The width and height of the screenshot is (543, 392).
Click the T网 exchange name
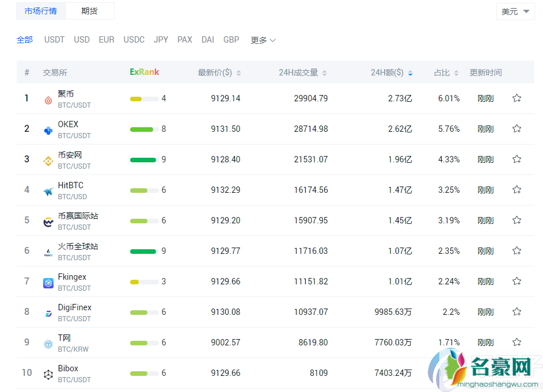(x=64, y=338)
